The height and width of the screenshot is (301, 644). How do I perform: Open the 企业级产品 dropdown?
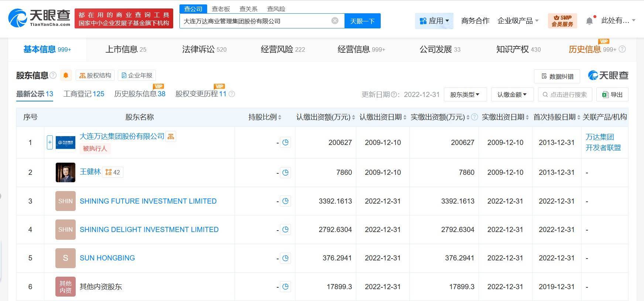pyautogui.click(x=518, y=21)
